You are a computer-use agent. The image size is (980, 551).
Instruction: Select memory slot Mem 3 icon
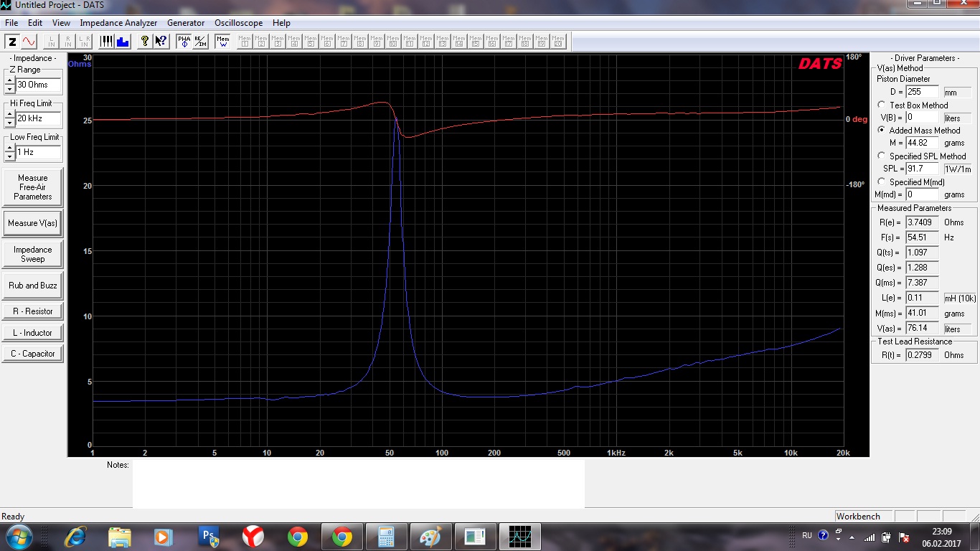pyautogui.click(x=278, y=42)
